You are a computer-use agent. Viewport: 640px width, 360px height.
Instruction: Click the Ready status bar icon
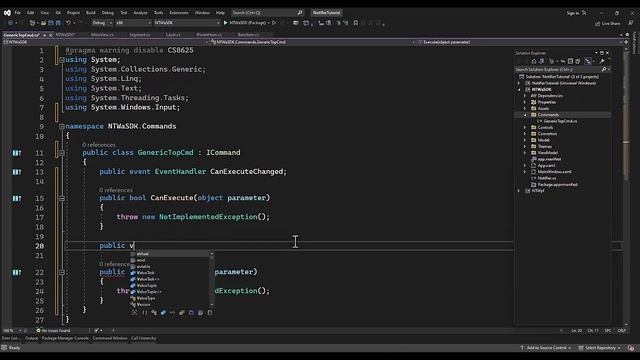point(4,348)
